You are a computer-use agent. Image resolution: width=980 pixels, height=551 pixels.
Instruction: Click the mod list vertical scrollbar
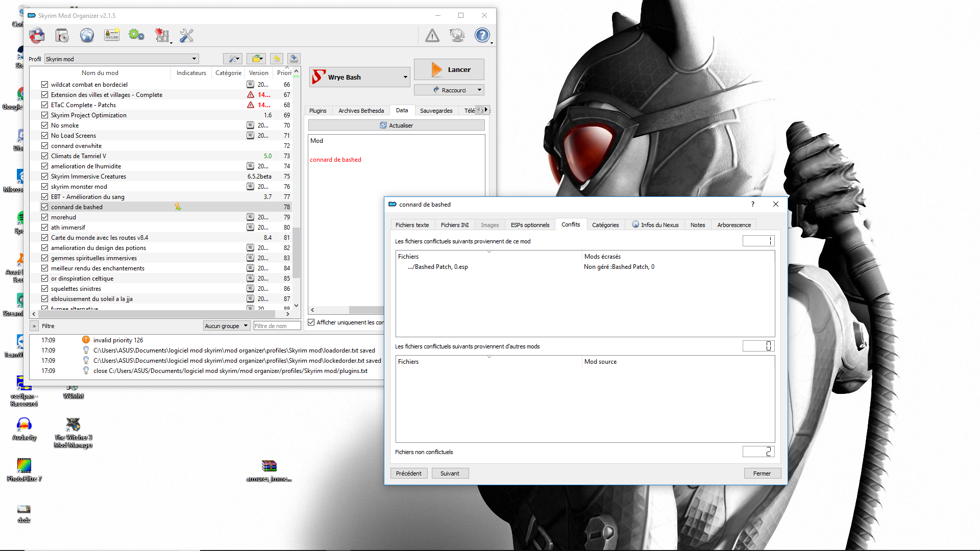coord(297,253)
